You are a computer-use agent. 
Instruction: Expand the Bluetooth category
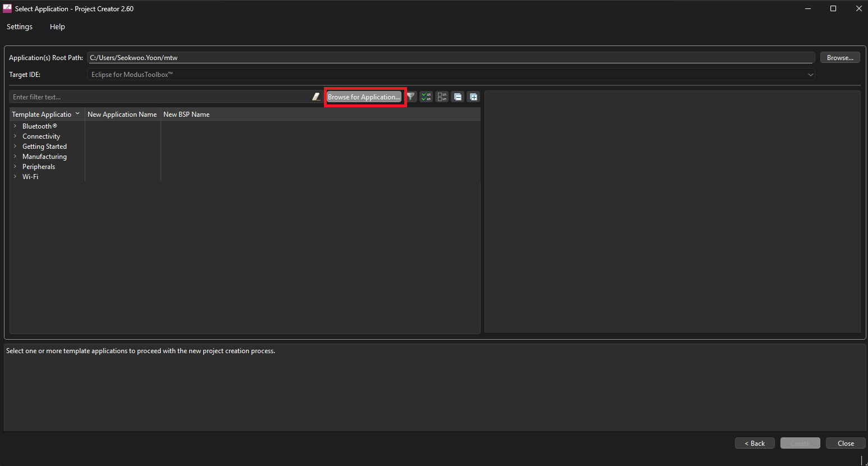pyautogui.click(x=15, y=126)
